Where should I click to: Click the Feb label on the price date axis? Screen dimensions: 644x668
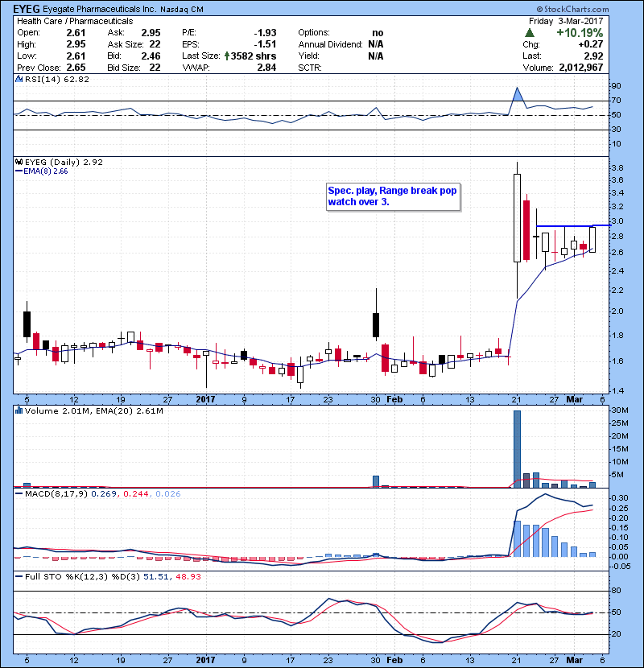(394, 398)
